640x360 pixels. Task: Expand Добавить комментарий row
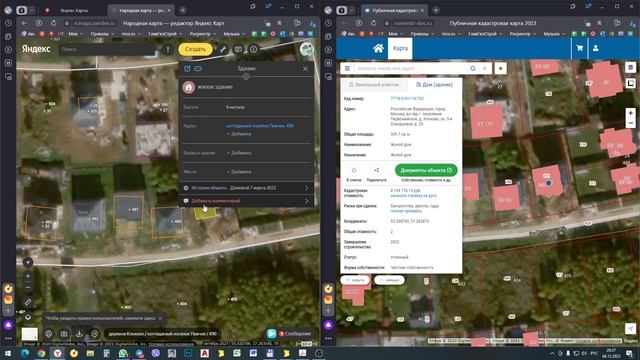(x=246, y=201)
